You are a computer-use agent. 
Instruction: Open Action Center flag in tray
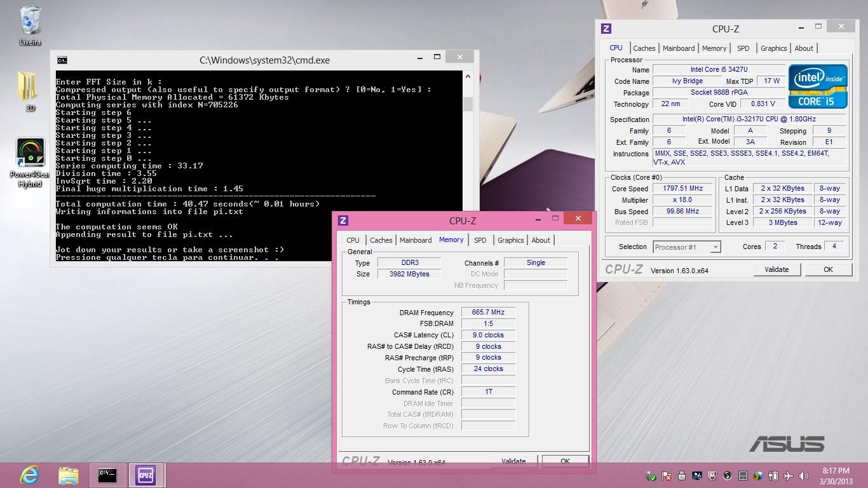tap(667, 475)
